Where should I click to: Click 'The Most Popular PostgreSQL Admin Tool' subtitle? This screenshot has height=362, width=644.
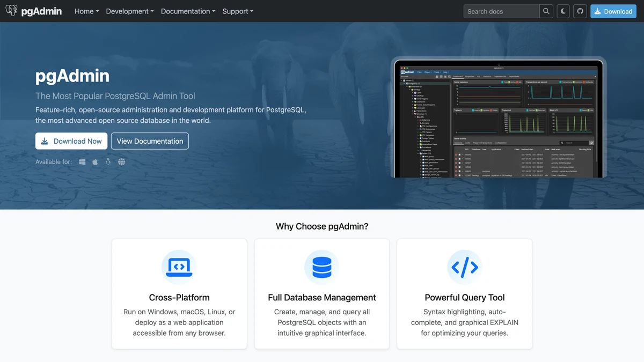coord(115,96)
